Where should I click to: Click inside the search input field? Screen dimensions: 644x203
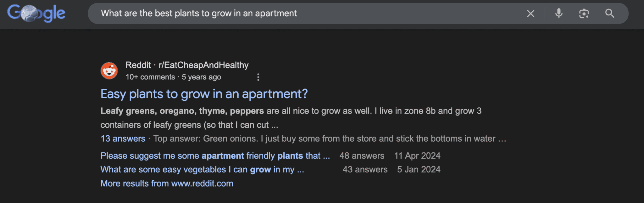coord(252,14)
